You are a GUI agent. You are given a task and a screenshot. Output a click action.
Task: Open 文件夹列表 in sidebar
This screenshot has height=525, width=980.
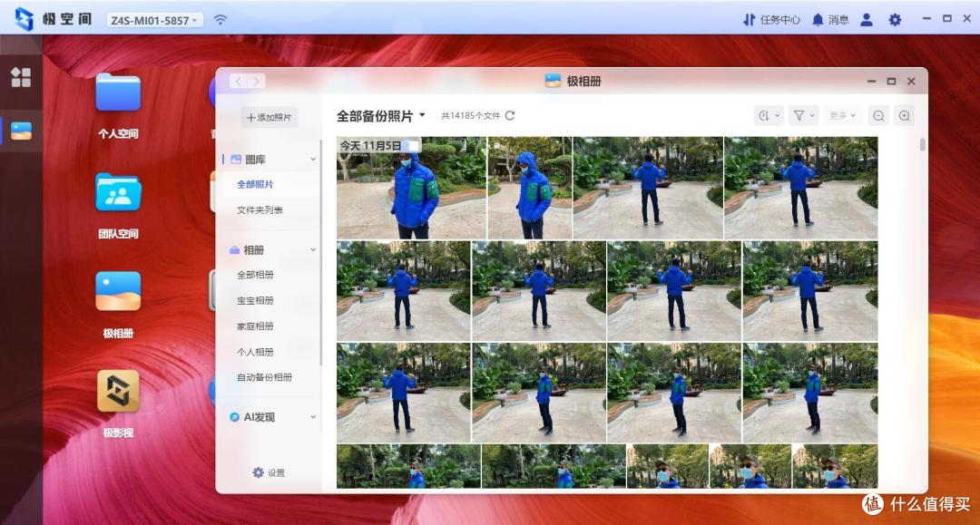pyautogui.click(x=260, y=209)
